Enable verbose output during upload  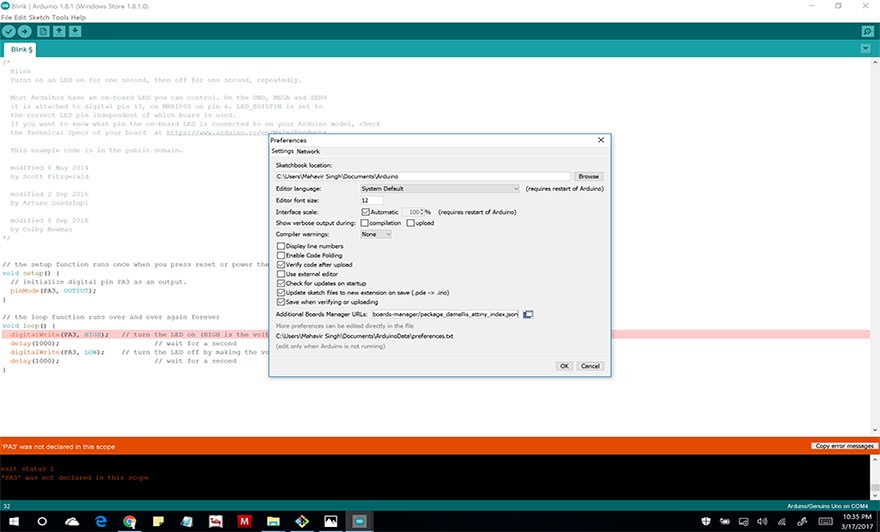point(410,223)
